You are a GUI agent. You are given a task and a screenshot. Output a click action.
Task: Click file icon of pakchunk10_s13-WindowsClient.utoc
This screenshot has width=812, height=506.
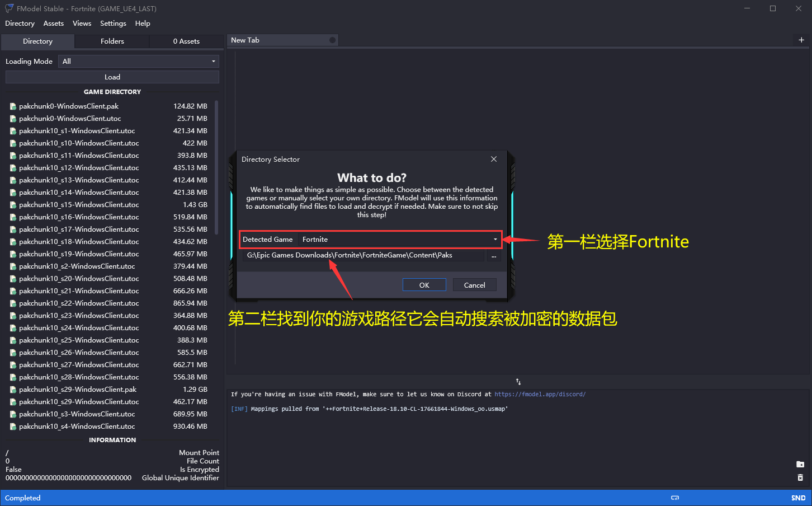(x=13, y=180)
